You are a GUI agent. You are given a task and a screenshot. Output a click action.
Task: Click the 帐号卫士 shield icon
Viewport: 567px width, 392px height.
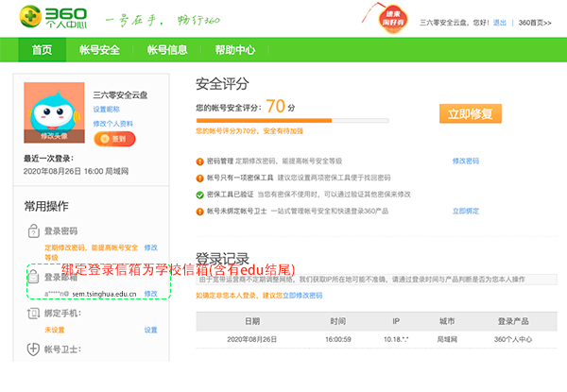click(33, 349)
